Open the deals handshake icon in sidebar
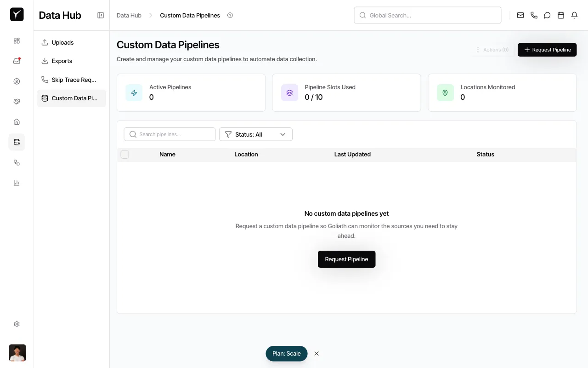This screenshot has height=368, width=588. (x=17, y=101)
